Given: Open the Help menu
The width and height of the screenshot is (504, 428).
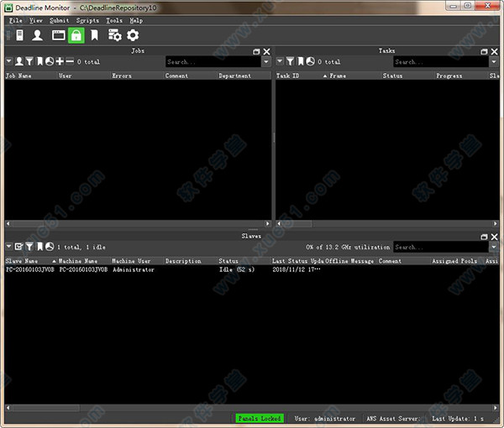Looking at the screenshot, I should (x=136, y=20).
